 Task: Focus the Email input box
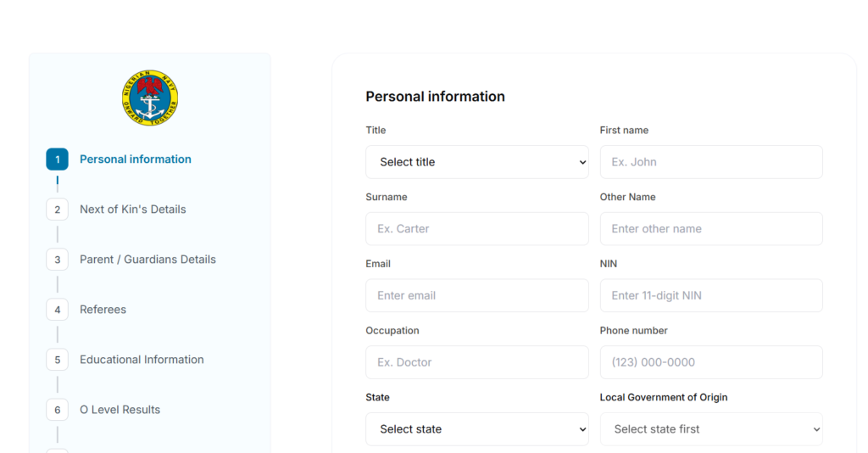point(477,296)
